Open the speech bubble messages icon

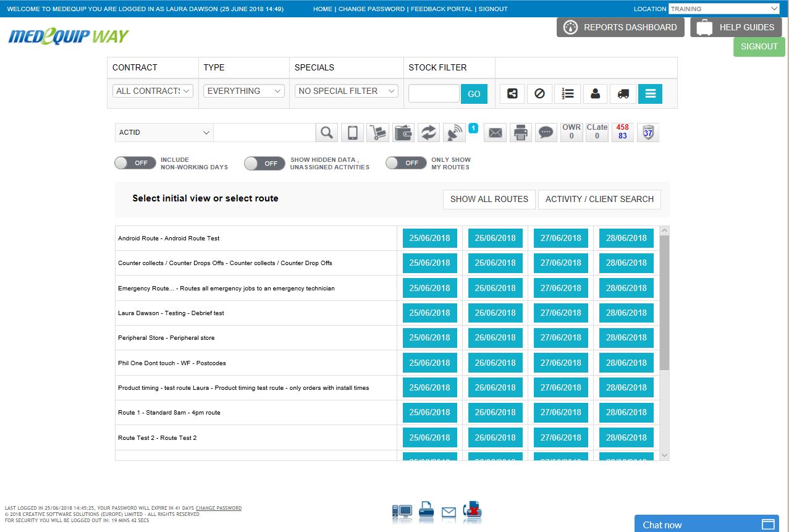click(x=546, y=132)
